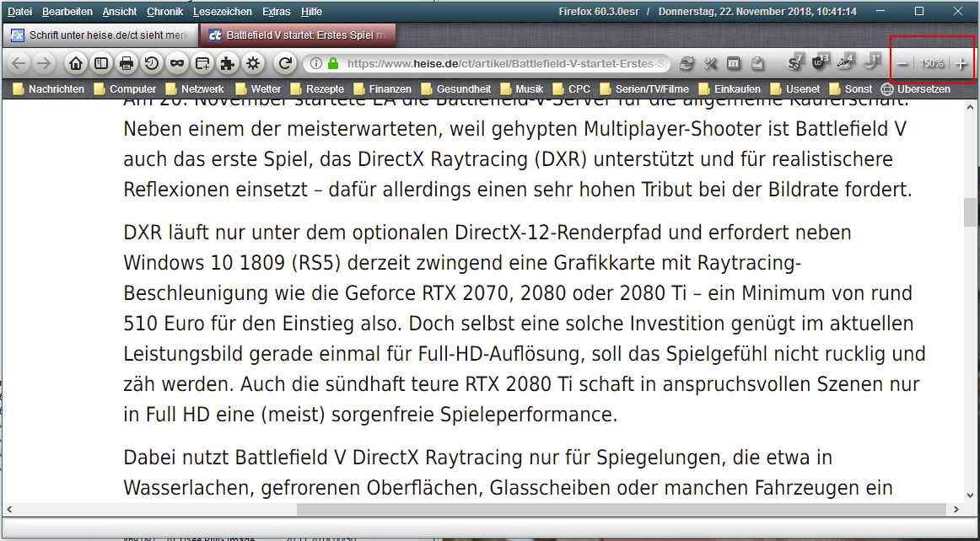Click the vertical scrollbar thumb
Viewport: 980px width, 541px height.
[x=971, y=213]
